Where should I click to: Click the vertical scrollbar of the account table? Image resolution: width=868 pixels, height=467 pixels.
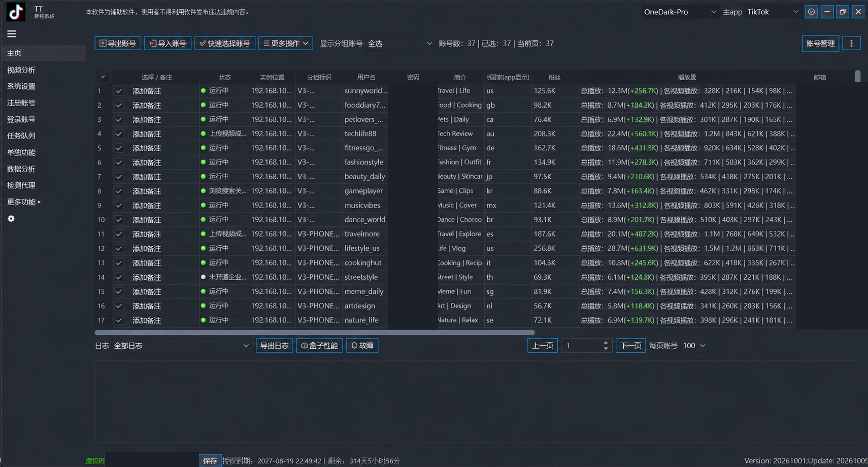[x=857, y=76]
